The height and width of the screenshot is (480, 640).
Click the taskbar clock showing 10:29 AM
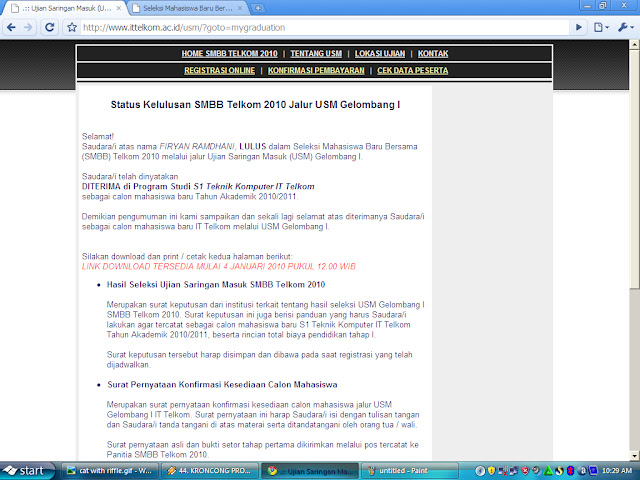[617, 471]
